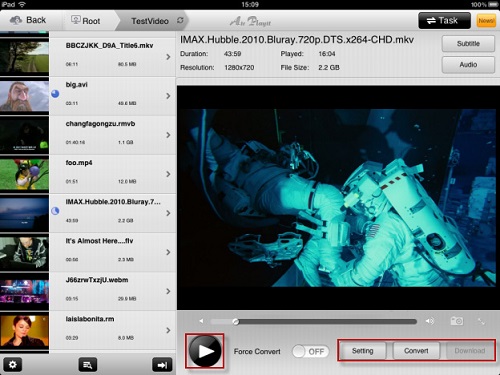
Task: Click big.avi played-progress pie icon
Action: [55, 94]
